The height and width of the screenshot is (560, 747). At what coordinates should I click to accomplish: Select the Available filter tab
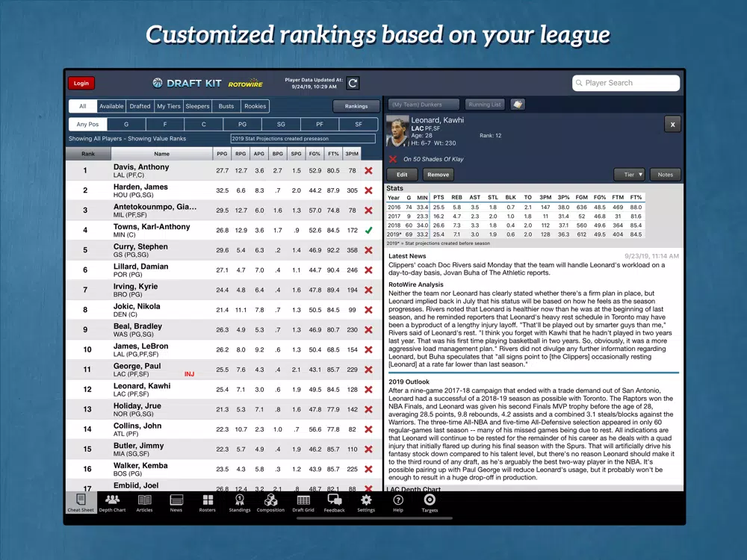(111, 106)
